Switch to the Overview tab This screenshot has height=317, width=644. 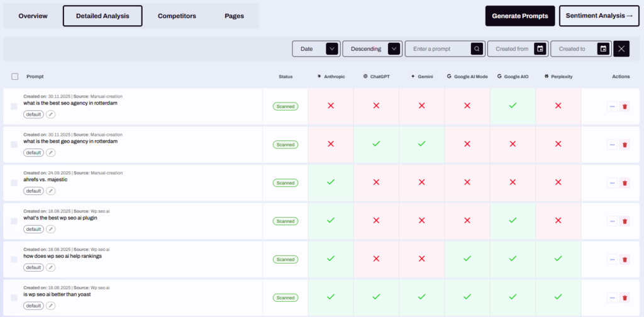point(33,16)
